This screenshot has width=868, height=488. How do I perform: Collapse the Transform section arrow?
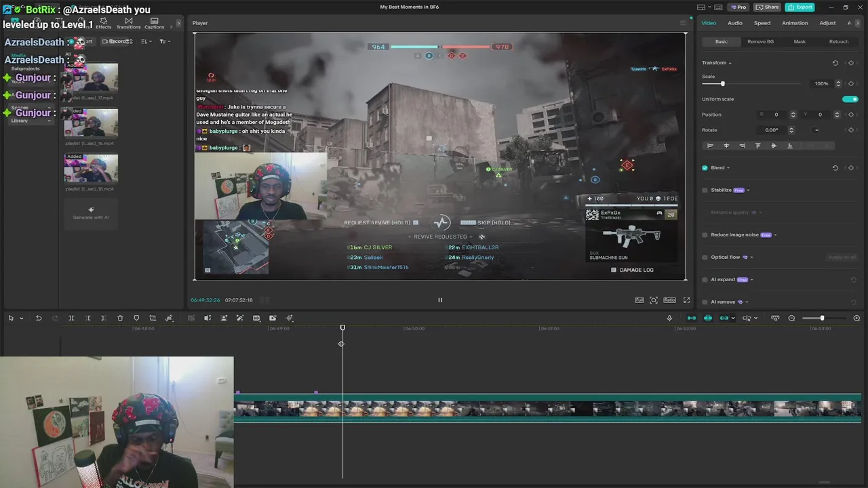[730, 63]
